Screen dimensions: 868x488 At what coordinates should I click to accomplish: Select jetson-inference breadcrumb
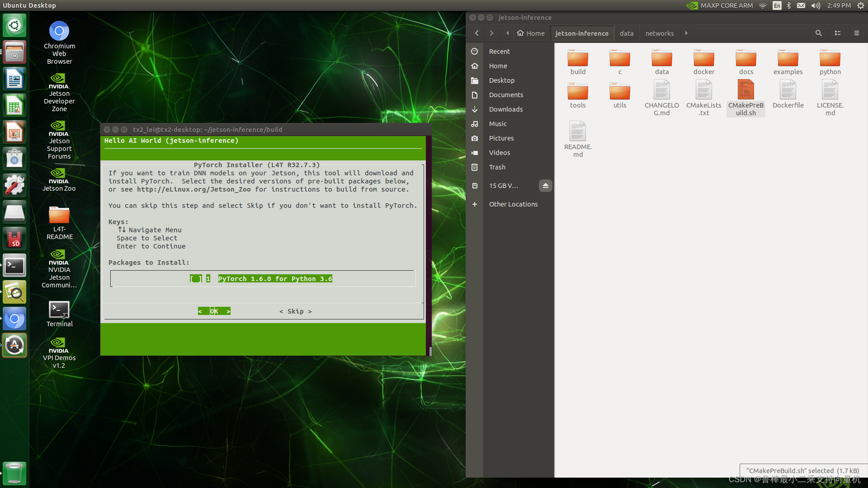click(582, 33)
